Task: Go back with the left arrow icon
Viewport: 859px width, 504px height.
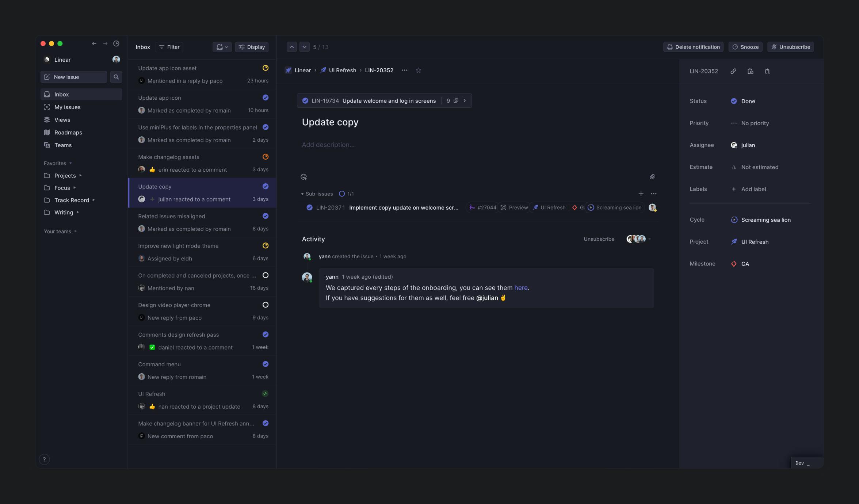Action: [x=94, y=43]
